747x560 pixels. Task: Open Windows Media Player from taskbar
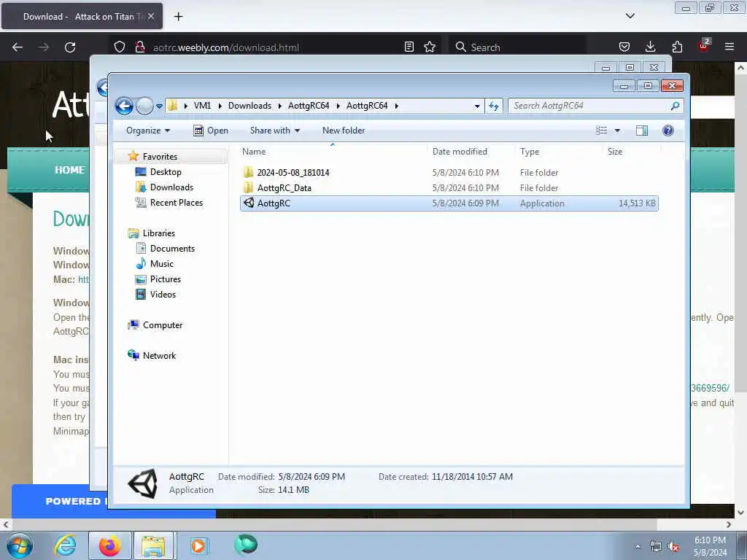tap(198, 545)
